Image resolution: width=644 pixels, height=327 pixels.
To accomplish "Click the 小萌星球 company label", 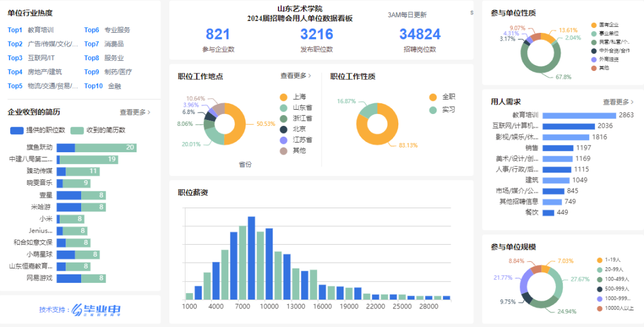I will tap(39, 255).
